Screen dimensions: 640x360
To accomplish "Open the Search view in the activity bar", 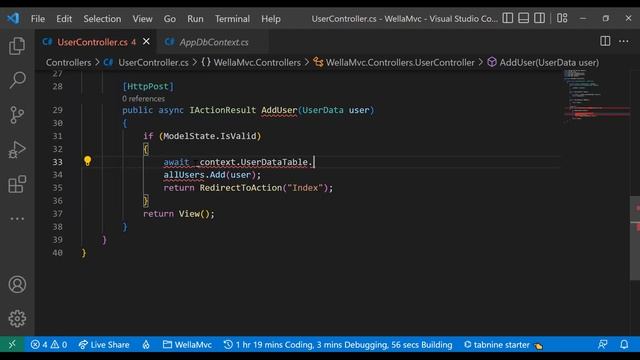I will click(x=17, y=80).
